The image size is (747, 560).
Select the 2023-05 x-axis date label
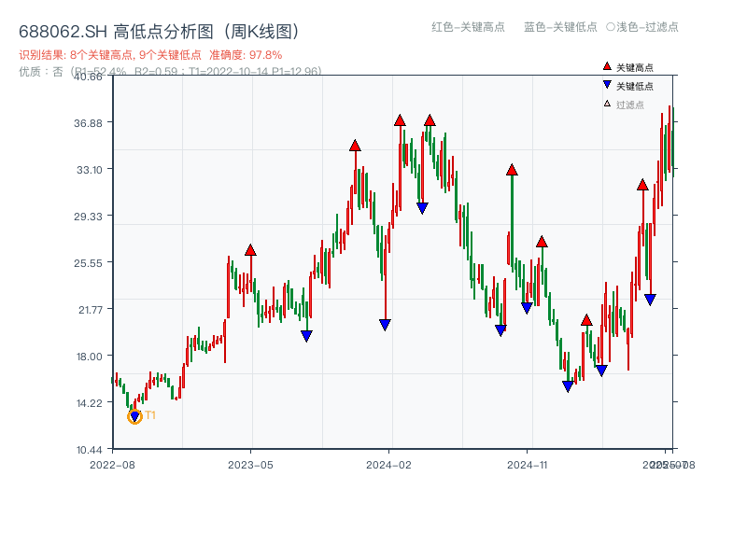251,465
